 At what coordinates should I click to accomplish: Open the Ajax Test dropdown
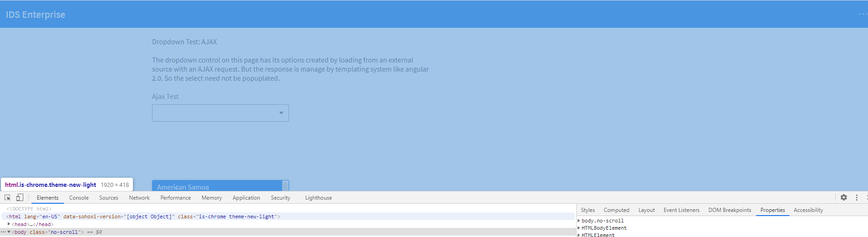click(221, 113)
